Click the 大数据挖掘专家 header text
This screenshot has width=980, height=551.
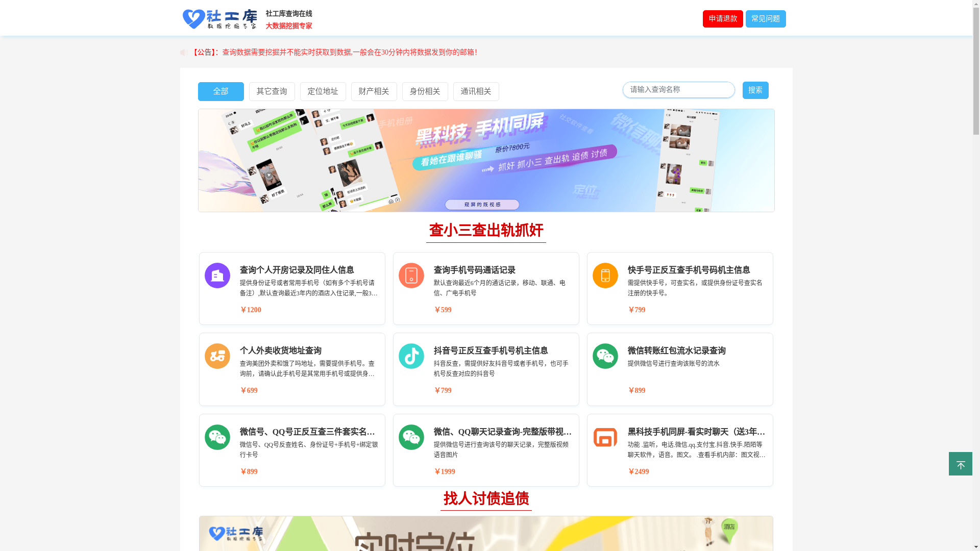pyautogui.click(x=289, y=26)
